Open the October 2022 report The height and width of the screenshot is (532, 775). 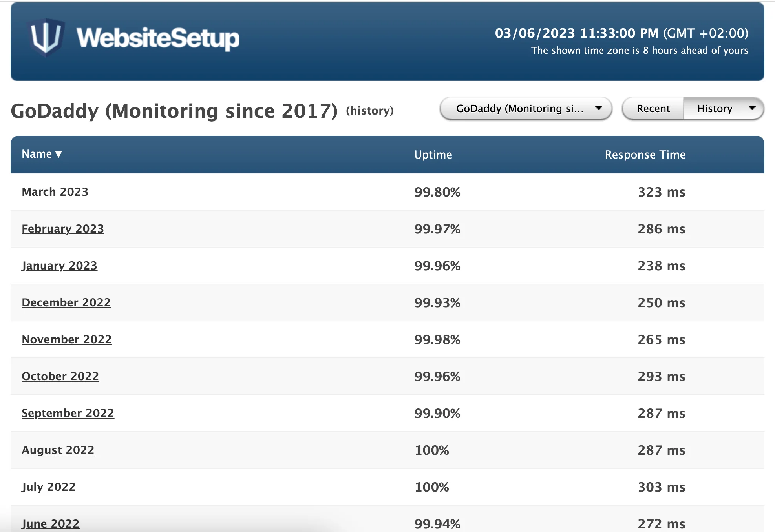coord(60,376)
